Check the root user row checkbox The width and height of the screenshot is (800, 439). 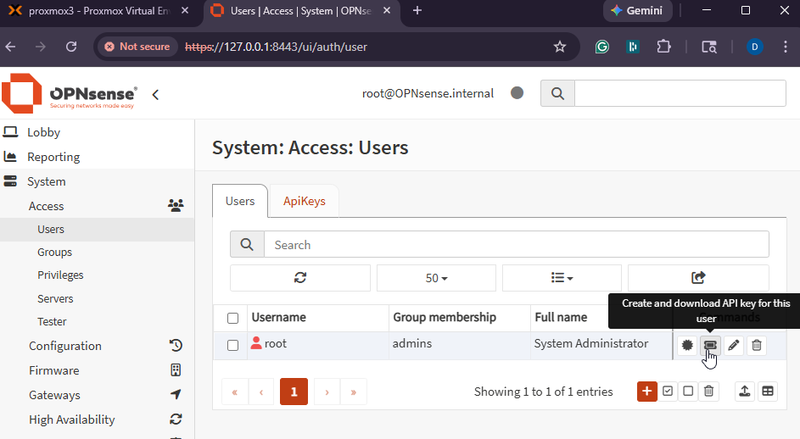[233, 346]
